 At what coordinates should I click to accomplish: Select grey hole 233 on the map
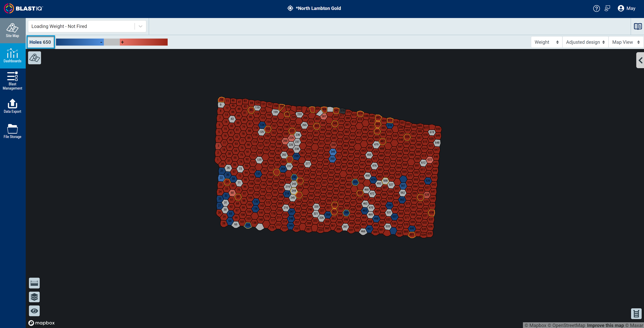coord(300,114)
